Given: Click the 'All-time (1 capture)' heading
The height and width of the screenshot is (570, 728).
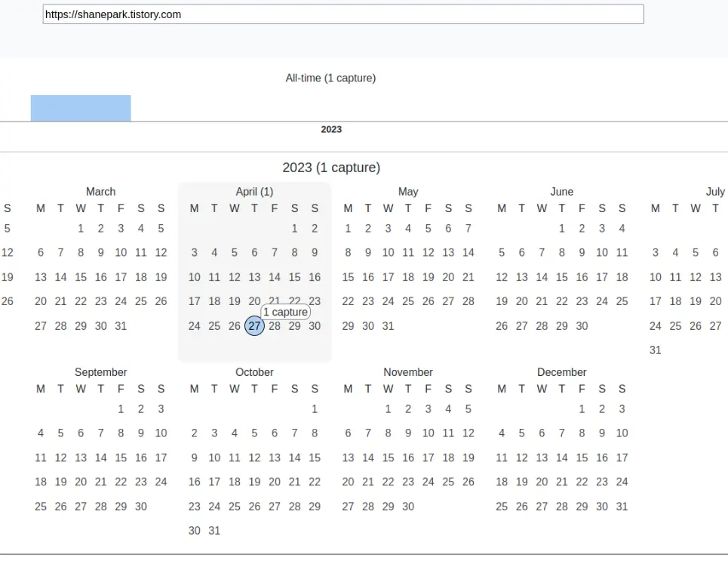Looking at the screenshot, I should point(330,78).
